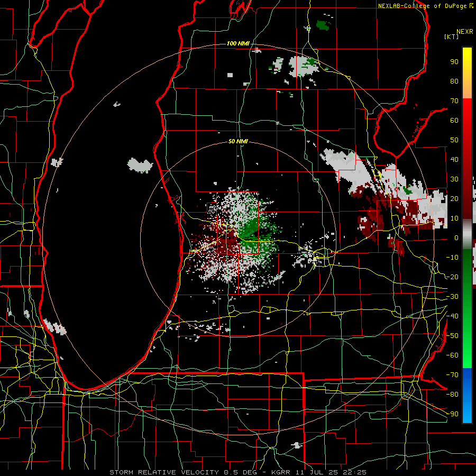476x476 pixels.
Task: Click the -50 value on velocity scale
Action: point(452,336)
